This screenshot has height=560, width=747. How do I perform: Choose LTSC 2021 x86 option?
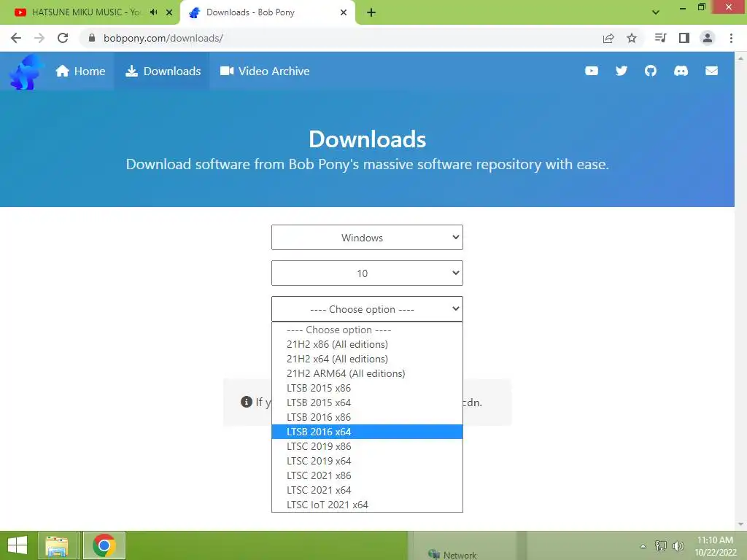(367, 475)
